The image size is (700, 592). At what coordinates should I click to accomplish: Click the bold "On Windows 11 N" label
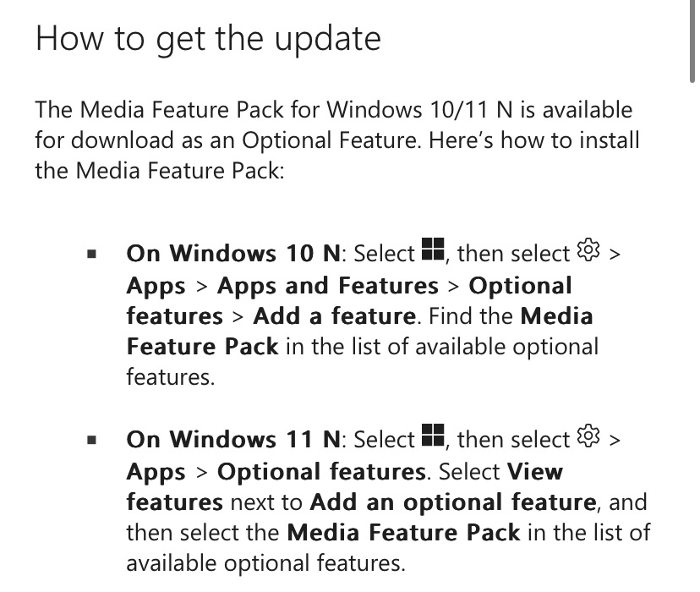click(234, 440)
